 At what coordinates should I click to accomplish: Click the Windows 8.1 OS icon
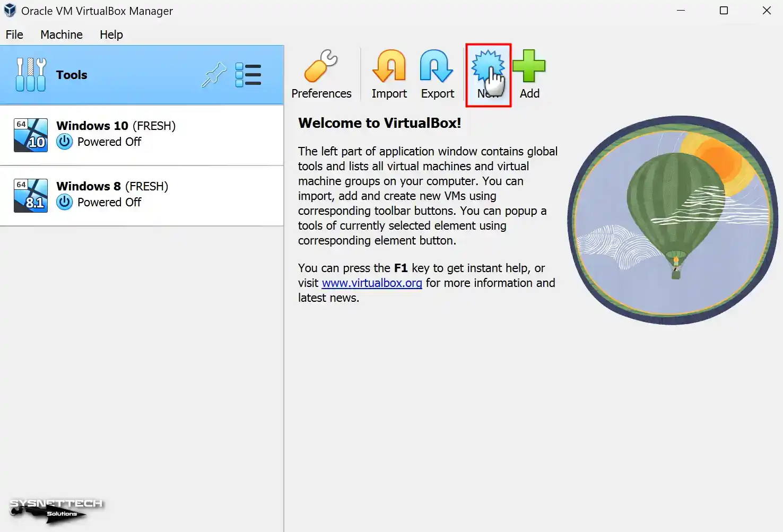[31, 196]
